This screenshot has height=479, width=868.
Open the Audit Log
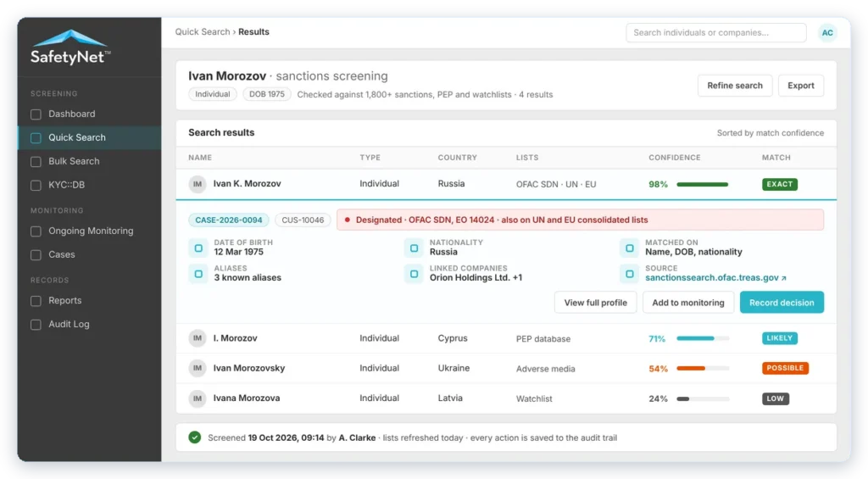89,325
